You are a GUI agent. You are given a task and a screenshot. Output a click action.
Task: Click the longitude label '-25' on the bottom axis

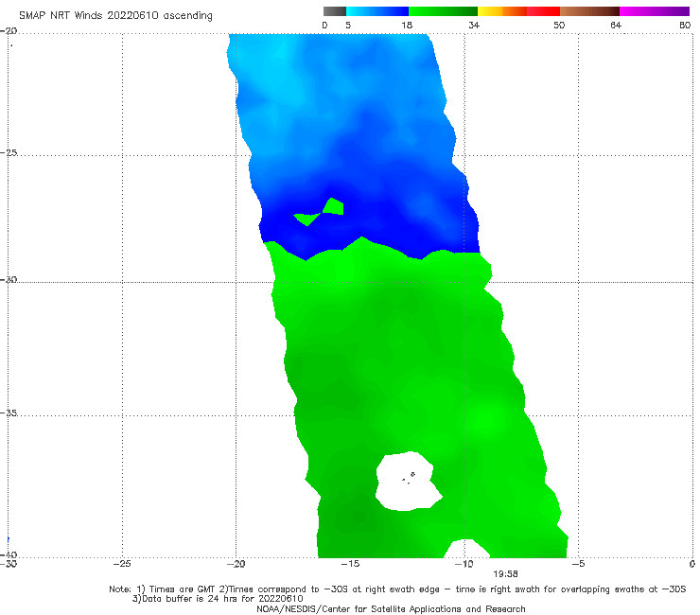tap(122, 564)
